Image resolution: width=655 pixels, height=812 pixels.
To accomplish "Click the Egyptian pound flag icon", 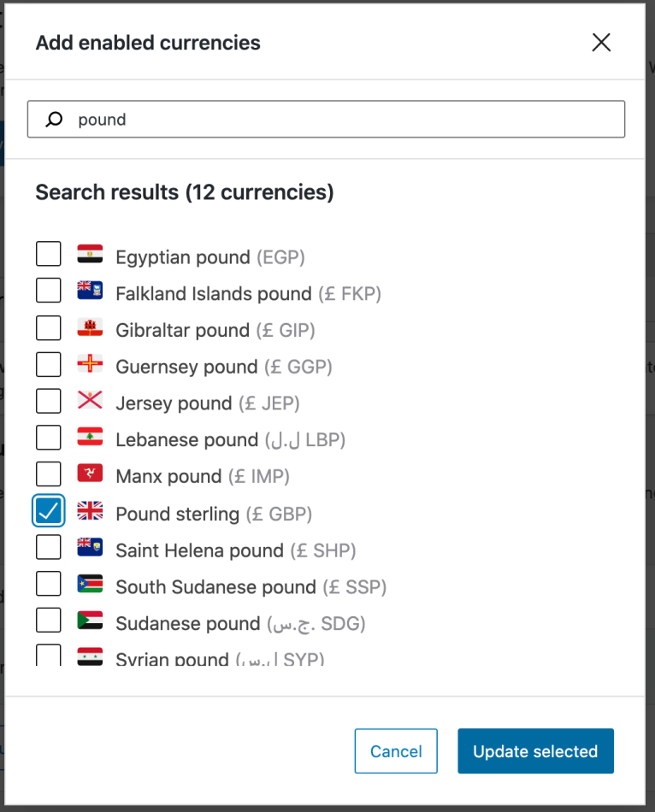I will (x=90, y=254).
